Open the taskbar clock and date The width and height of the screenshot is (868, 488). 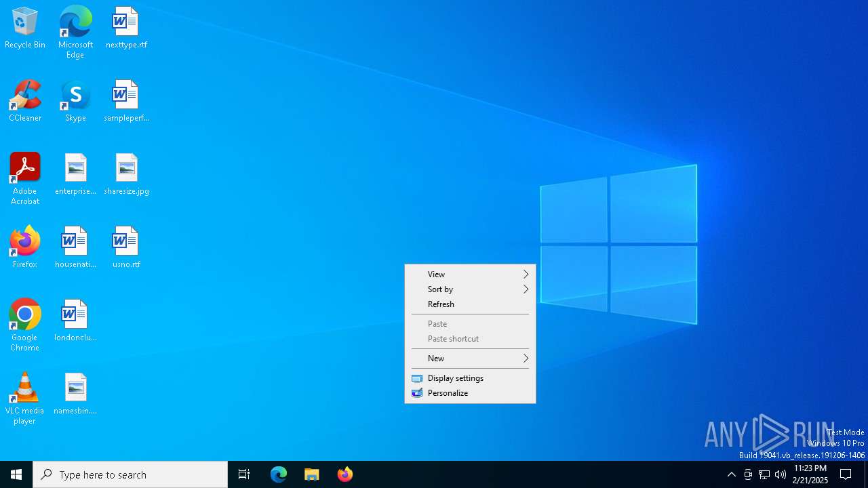(810, 474)
